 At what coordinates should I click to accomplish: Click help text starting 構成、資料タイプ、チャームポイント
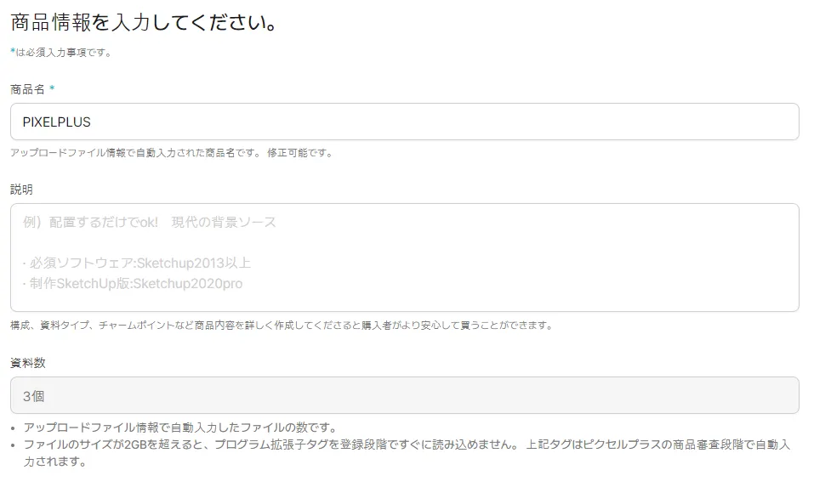283,326
